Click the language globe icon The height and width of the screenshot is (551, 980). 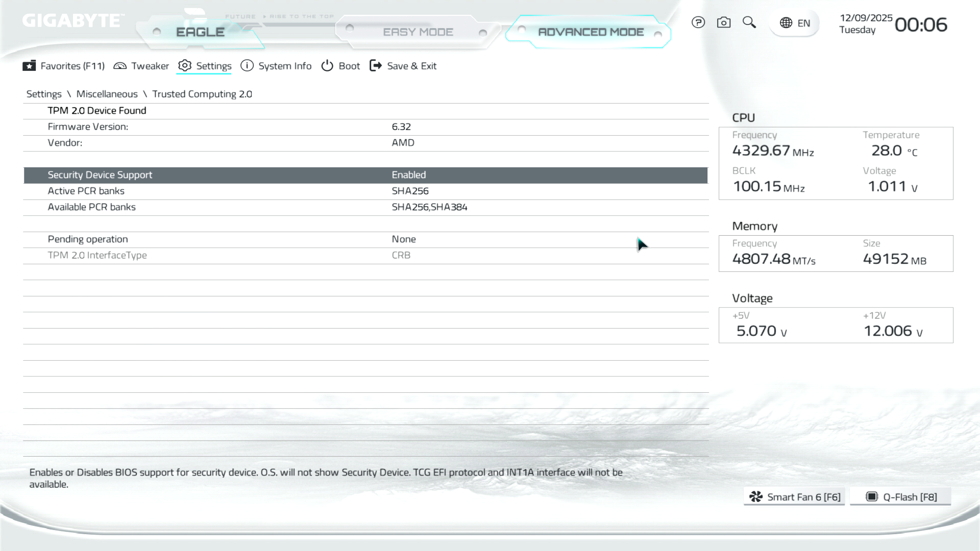point(786,23)
